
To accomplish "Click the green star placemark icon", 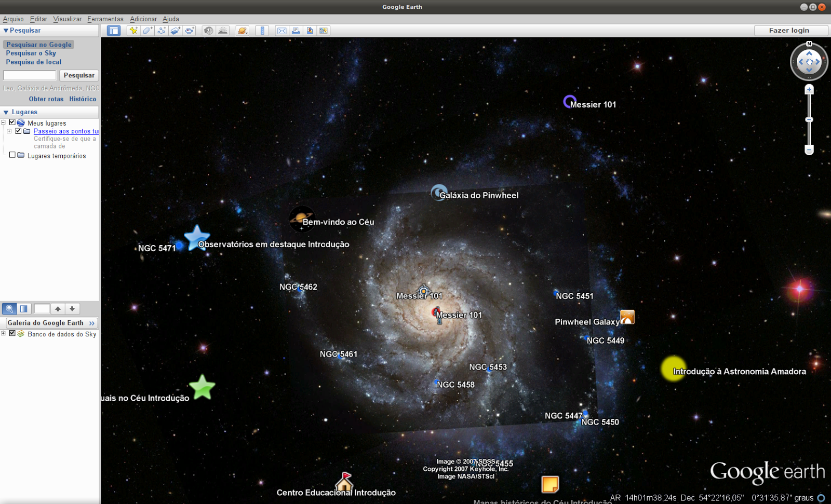I will (x=202, y=387).
